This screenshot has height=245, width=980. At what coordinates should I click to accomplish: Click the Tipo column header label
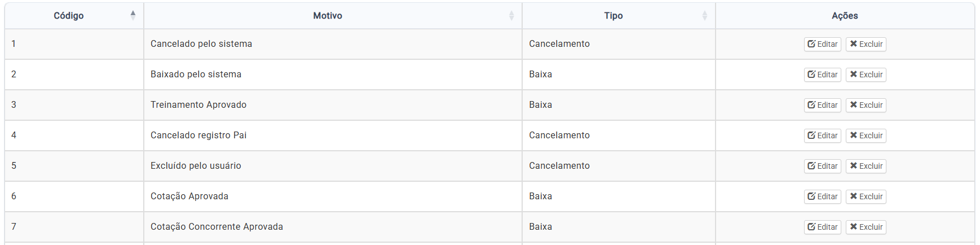pyautogui.click(x=613, y=16)
